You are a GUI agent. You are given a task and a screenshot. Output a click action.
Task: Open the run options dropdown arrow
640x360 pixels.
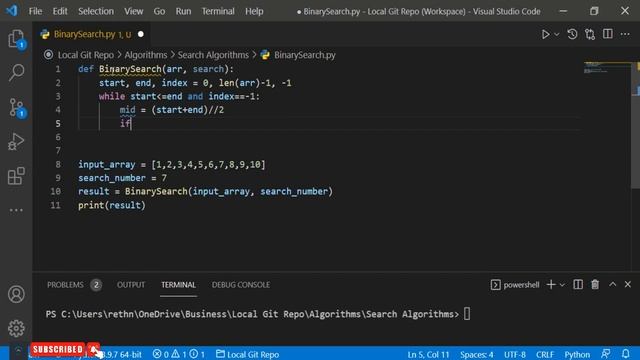click(556, 35)
